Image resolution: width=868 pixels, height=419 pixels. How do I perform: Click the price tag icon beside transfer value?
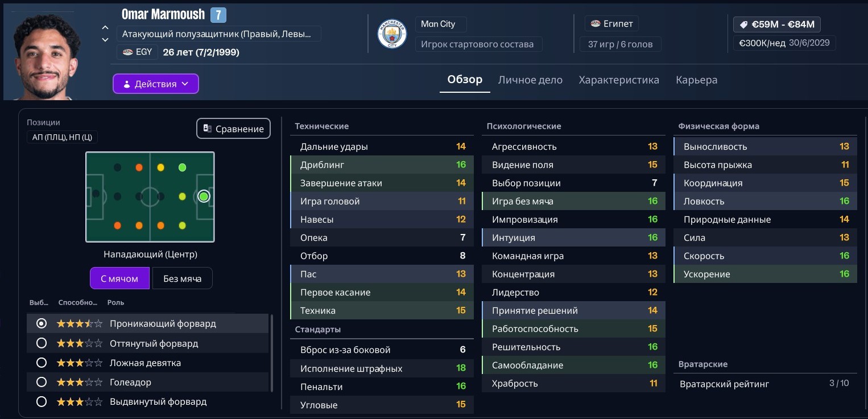743,24
